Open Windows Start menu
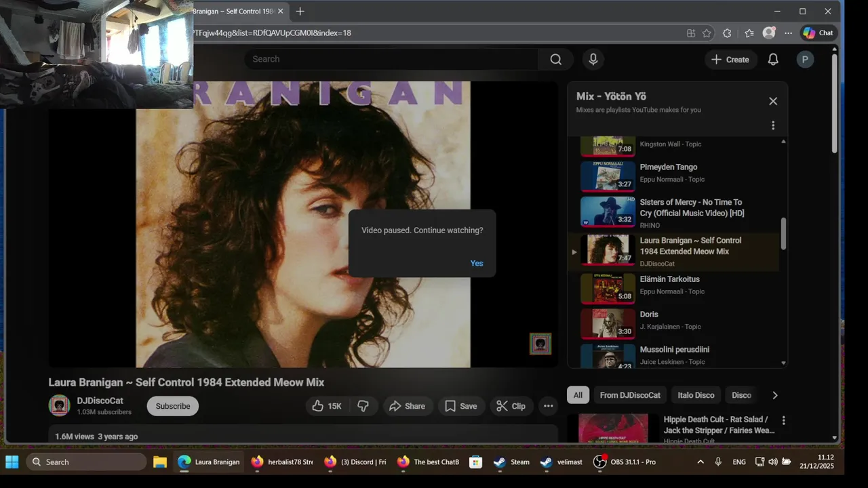Screen dimensions: 868x488 12,462
